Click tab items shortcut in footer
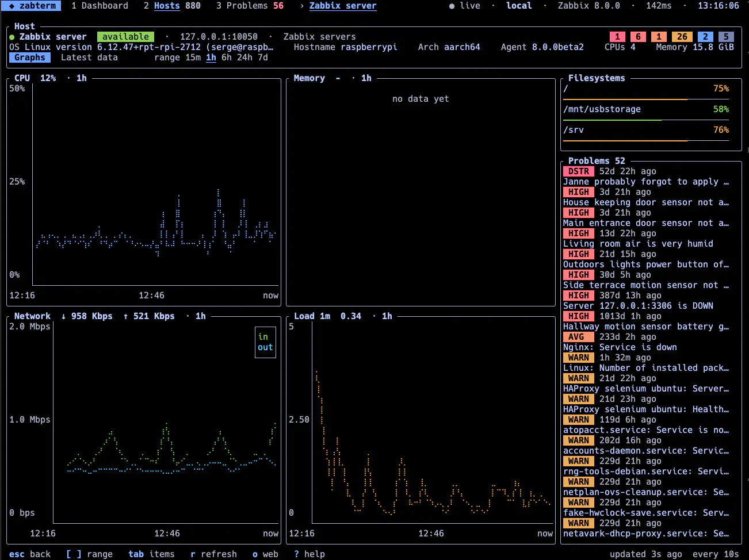The width and height of the screenshot is (749, 560). [151, 554]
